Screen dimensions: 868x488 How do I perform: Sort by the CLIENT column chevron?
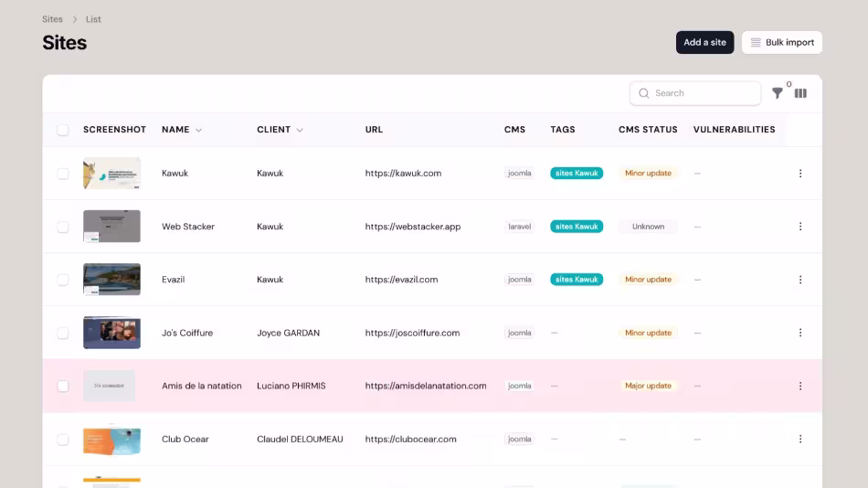(300, 130)
